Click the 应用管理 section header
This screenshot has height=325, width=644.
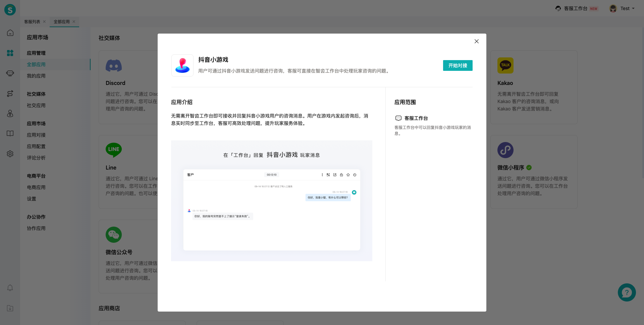[36, 53]
